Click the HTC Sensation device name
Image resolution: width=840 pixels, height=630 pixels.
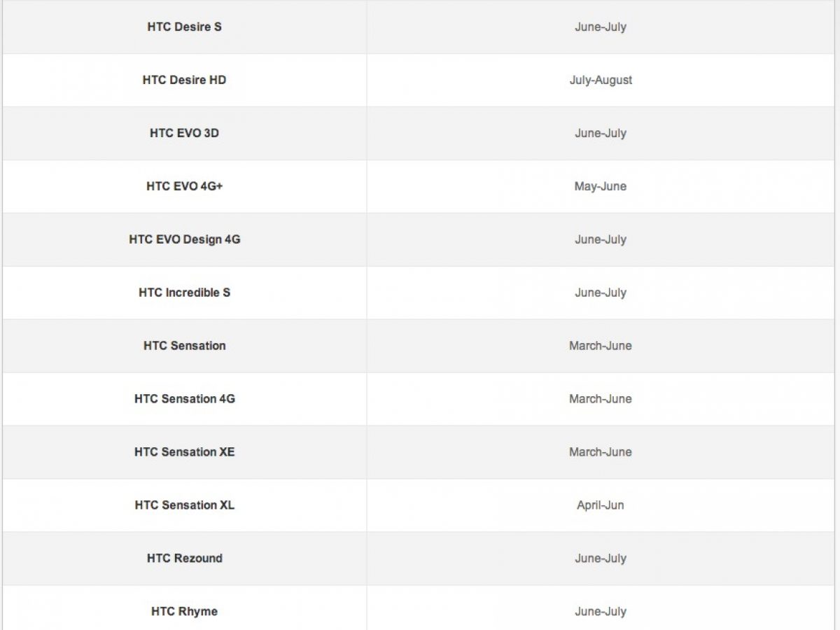click(x=184, y=346)
